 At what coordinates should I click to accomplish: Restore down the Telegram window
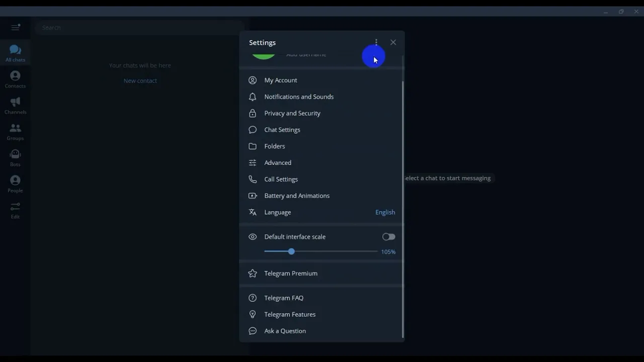[621, 12]
